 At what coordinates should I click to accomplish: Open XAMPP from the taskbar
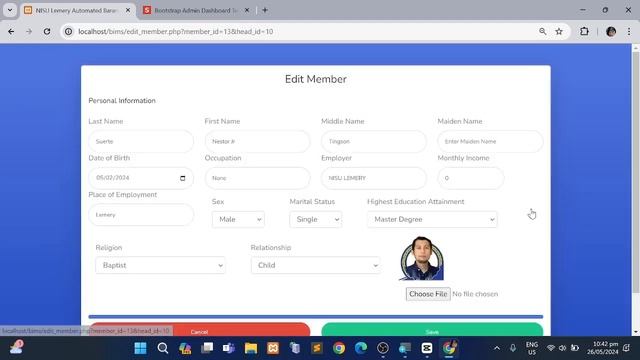[x=273, y=348]
